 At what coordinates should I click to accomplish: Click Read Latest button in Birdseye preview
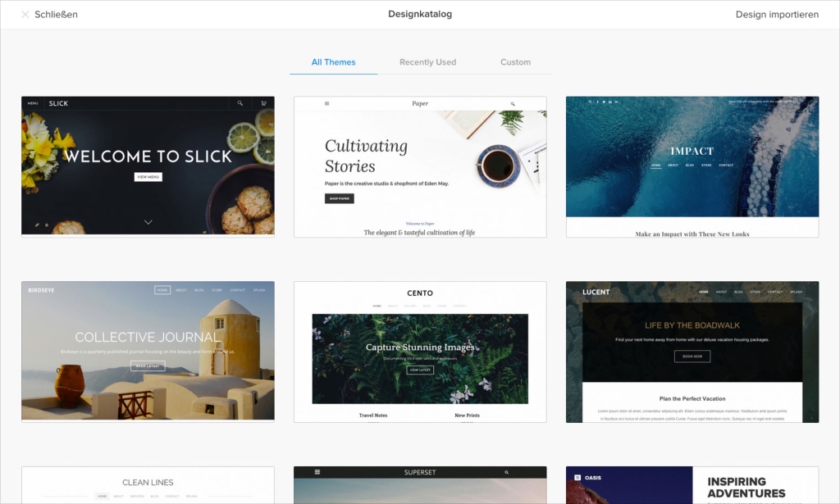148,366
